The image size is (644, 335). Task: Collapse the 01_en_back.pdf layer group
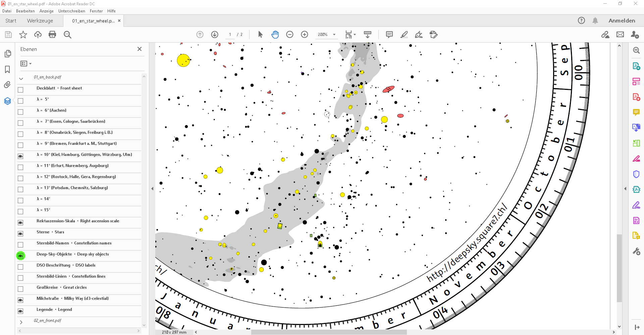(21, 79)
